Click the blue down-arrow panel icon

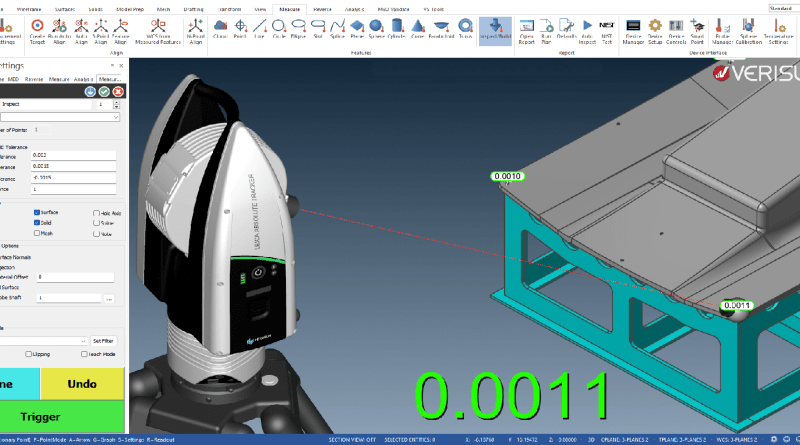pos(90,91)
